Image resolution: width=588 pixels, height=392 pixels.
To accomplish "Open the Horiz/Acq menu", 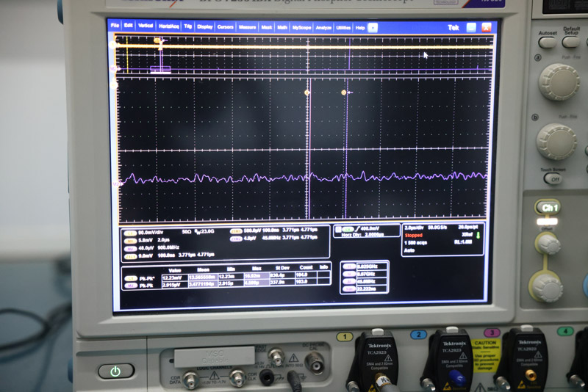I will tap(169, 26).
